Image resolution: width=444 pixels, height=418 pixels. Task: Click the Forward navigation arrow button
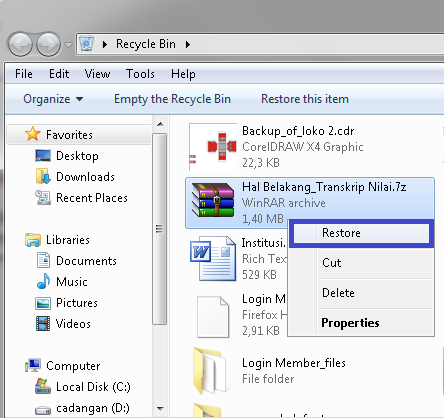click(49, 44)
